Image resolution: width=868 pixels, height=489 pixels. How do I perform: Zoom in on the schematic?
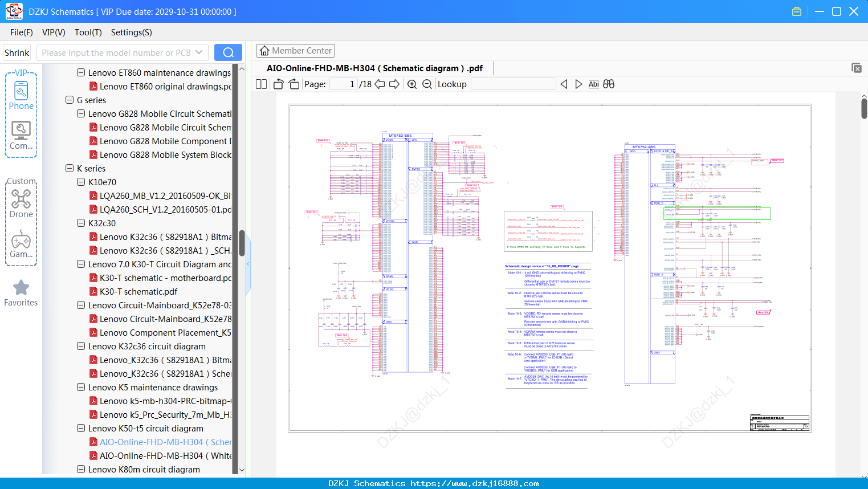tap(412, 84)
